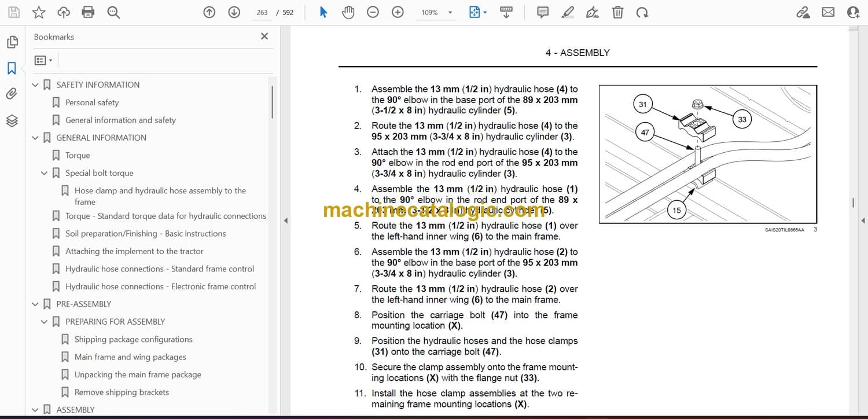Click the Save file icon
Image resolution: width=868 pixels, height=419 pixels.
click(x=14, y=12)
